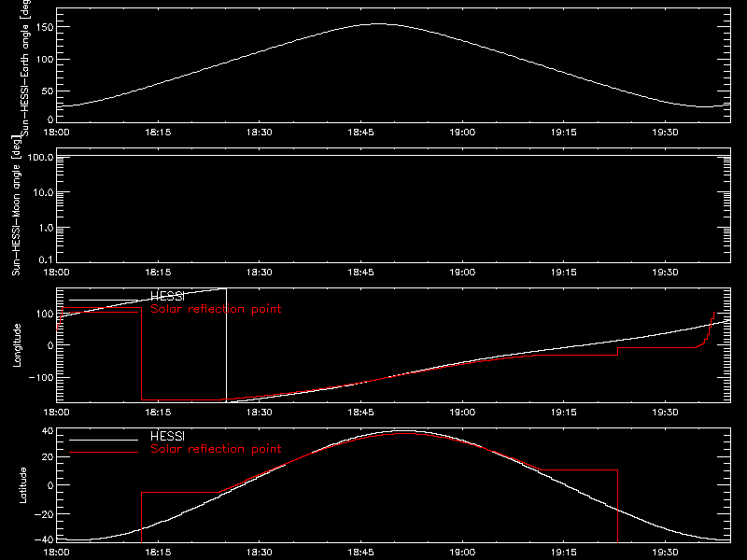Pick the 19:30 time label under Longitude plot
Screen dimensions: 747x560
(665, 413)
